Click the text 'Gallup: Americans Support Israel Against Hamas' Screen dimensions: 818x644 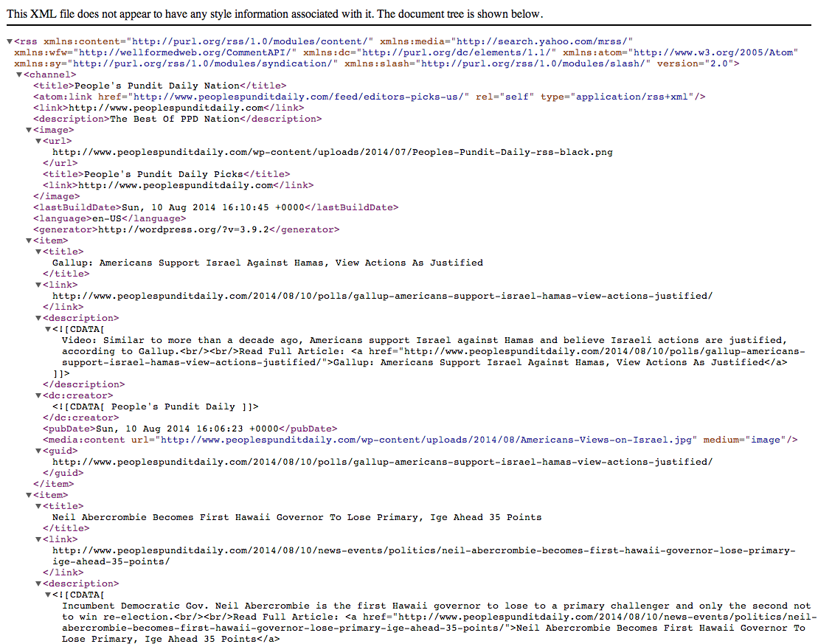pyautogui.click(x=188, y=263)
